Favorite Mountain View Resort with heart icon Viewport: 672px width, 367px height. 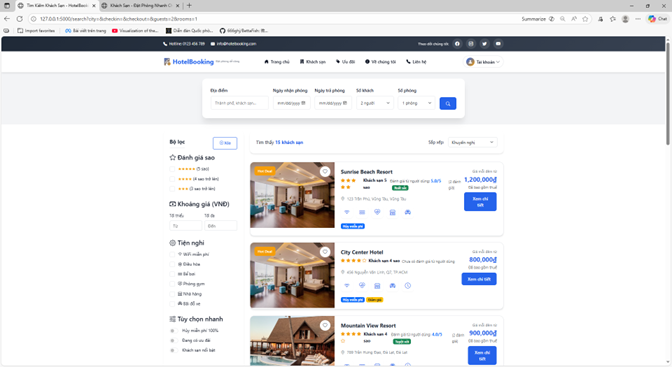click(x=325, y=325)
